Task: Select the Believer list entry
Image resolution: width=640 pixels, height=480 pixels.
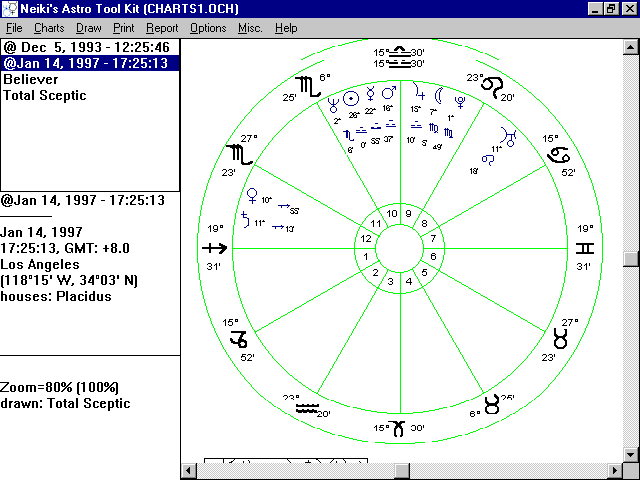Action: [30, 79]
